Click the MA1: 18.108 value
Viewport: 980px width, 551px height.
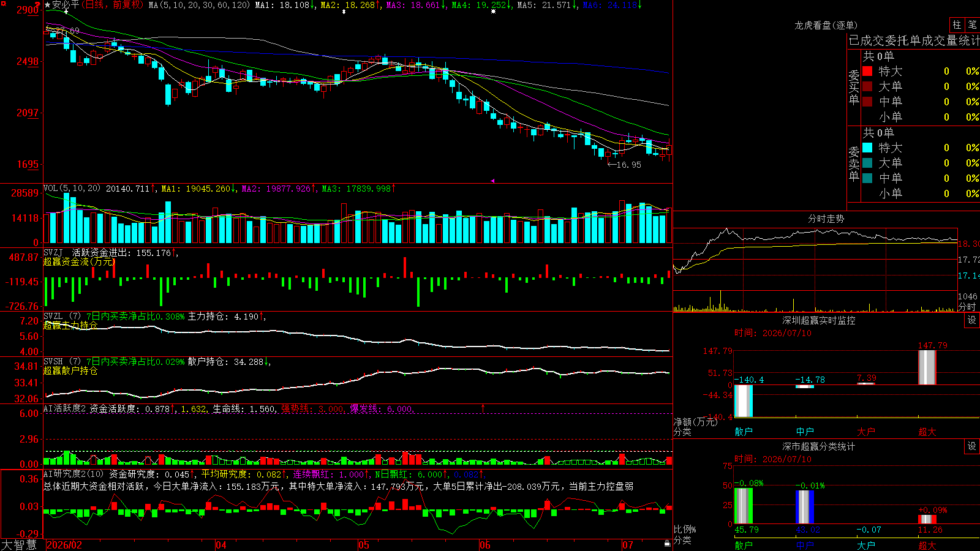point(285,5)
